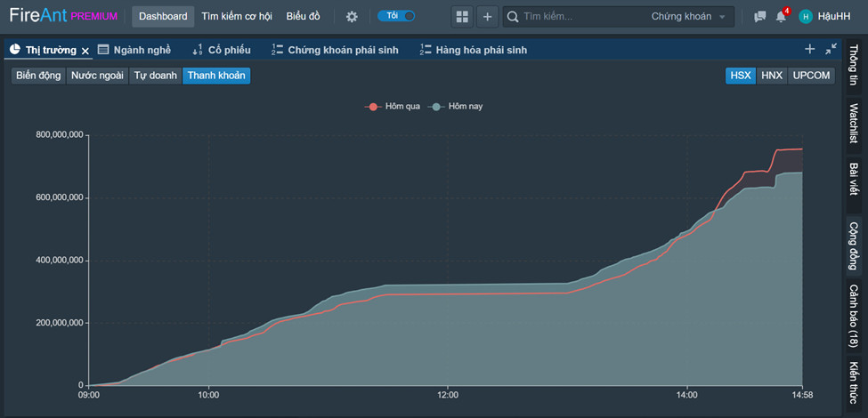Click the settings gear icon
Image resolution: width=868 pixels, height=418 pixels.
pyautogui.click(x=352, y=17)
